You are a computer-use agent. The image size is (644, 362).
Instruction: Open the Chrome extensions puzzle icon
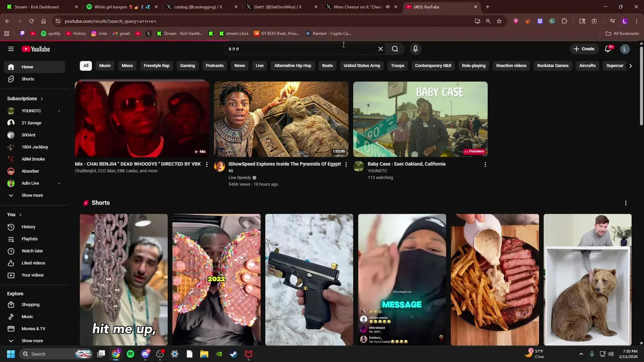point(564,21)
